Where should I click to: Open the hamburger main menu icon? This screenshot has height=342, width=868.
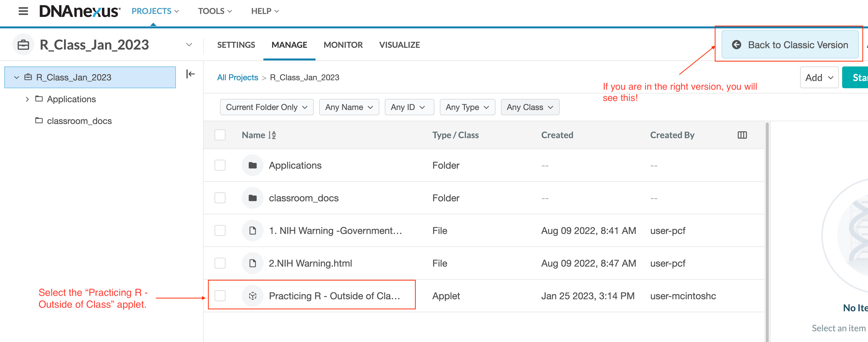[23, 11]
